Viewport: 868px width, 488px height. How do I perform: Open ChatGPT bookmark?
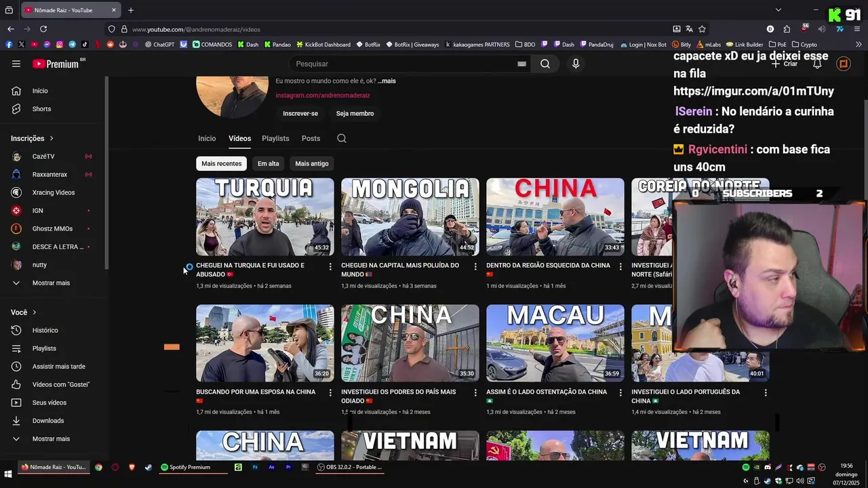159,45
